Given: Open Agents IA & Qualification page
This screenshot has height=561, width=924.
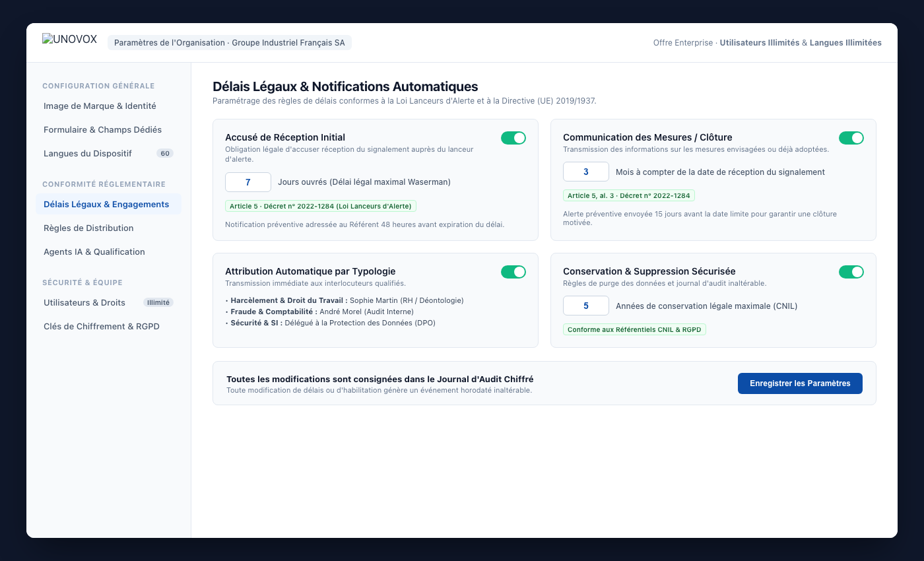Looking at the screenshot, I should (x=108, y=252).
